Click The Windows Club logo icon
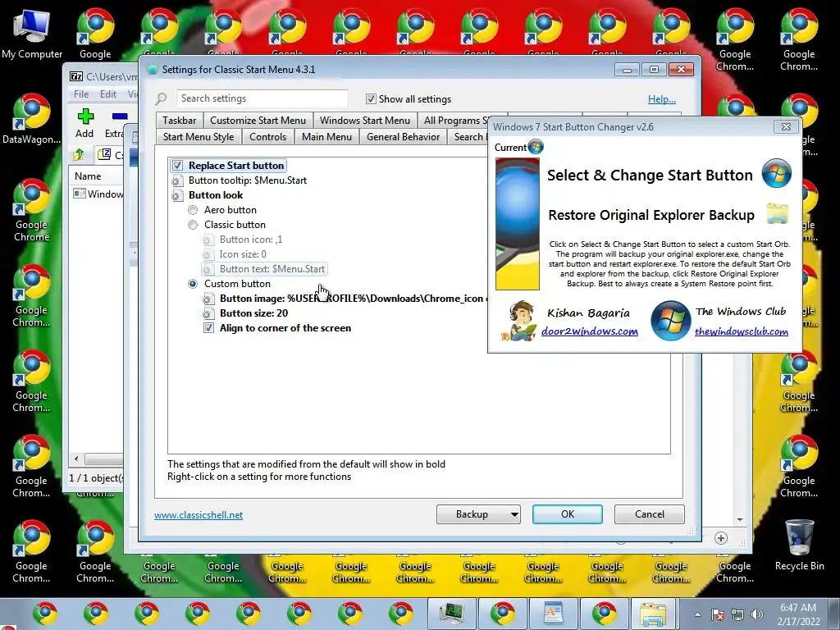840x630 pixels. coord(669,321)
